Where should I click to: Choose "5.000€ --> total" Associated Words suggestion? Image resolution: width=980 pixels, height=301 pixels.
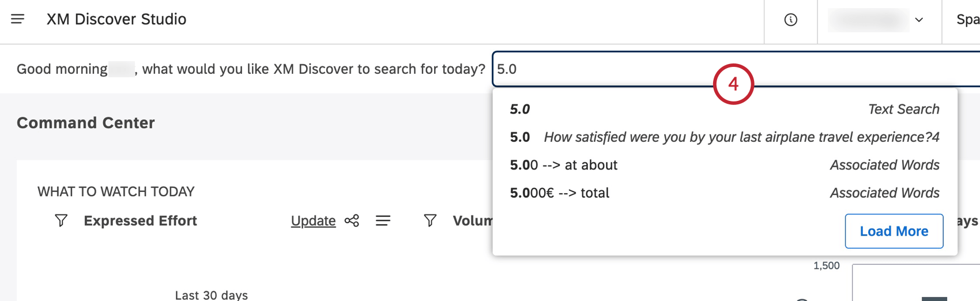coord(724,193)
